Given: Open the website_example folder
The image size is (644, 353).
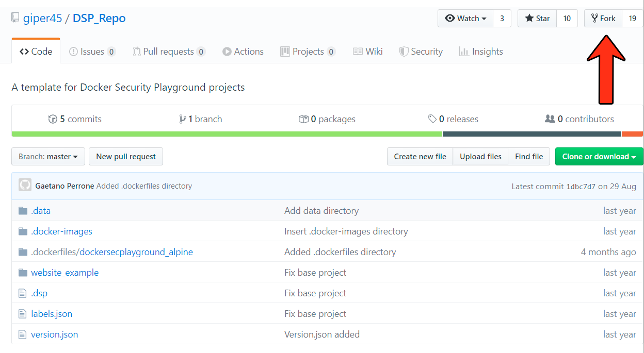Looking at the screenshot, I should (x=65, y=273).
